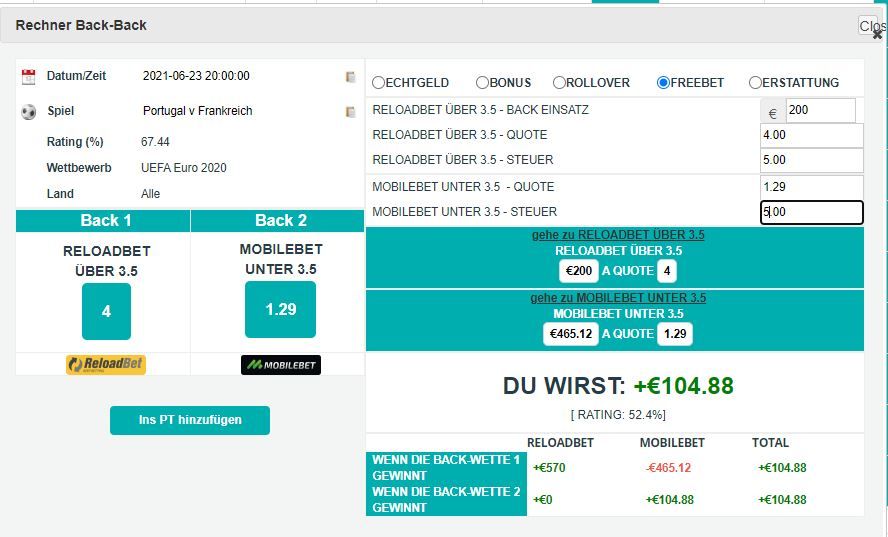888x537 pixels.
Task: Click the +€570 Reloadbet result cell
Action: pos(549,468)
